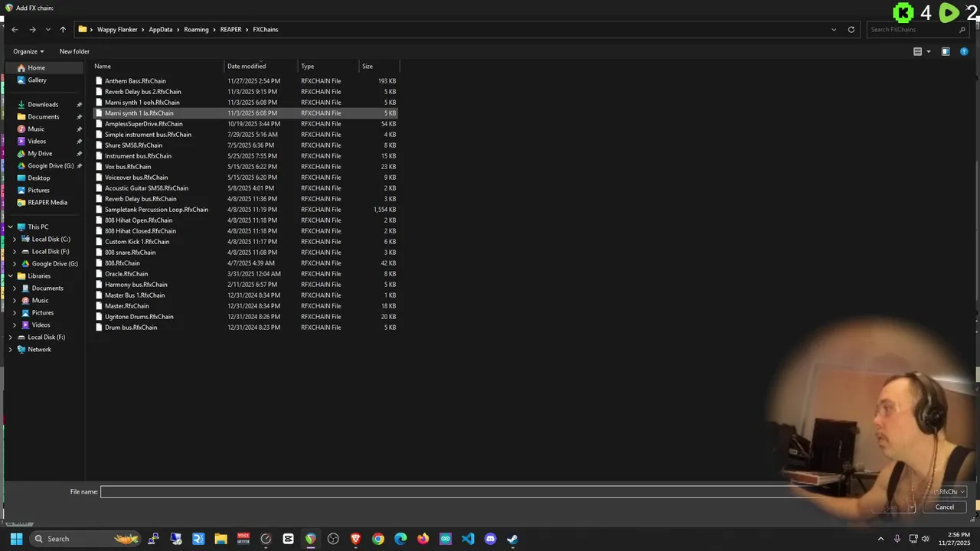Open File Explorer from the taskbar
Screen dimensions: 980x551
coord(220,539)
